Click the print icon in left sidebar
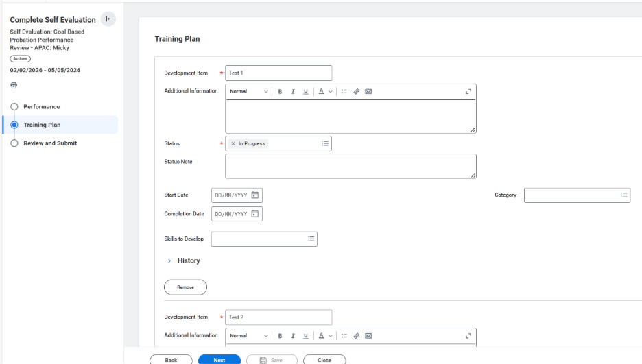This screenshot has width=642, height=364. point(14,85)
